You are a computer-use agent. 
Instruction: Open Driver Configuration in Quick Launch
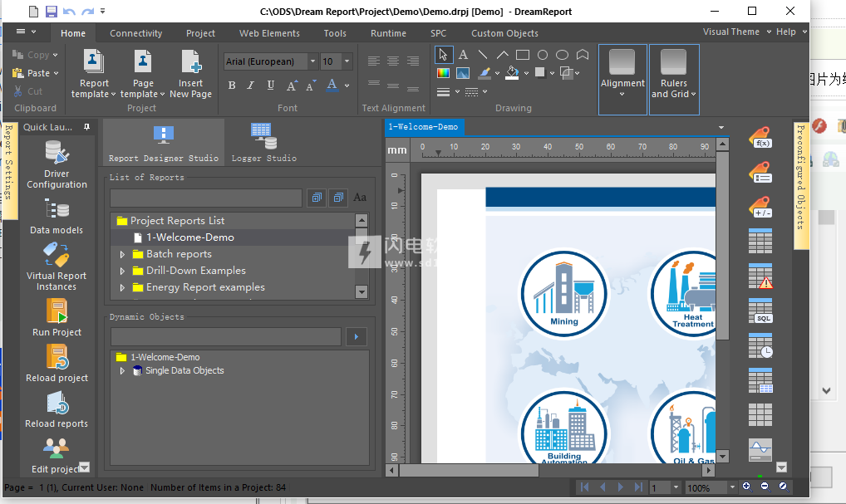coord(57,164)
